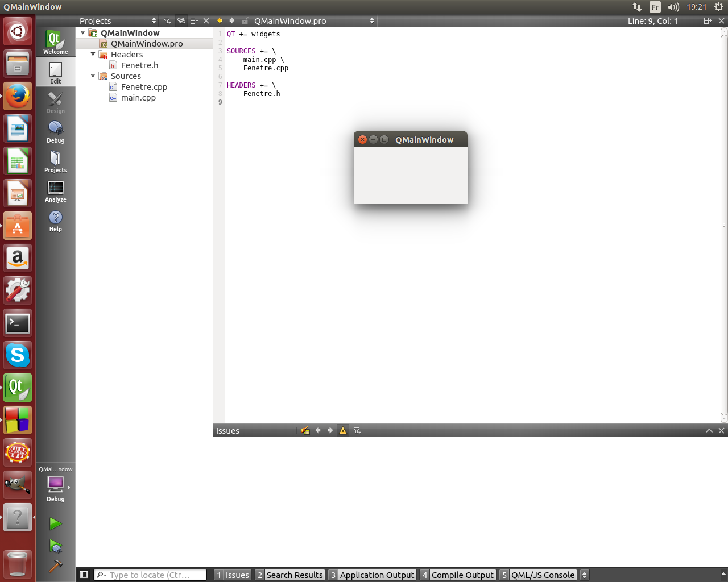
Task: Toggle warning visibility in the Issues pane
Action: 342,430
